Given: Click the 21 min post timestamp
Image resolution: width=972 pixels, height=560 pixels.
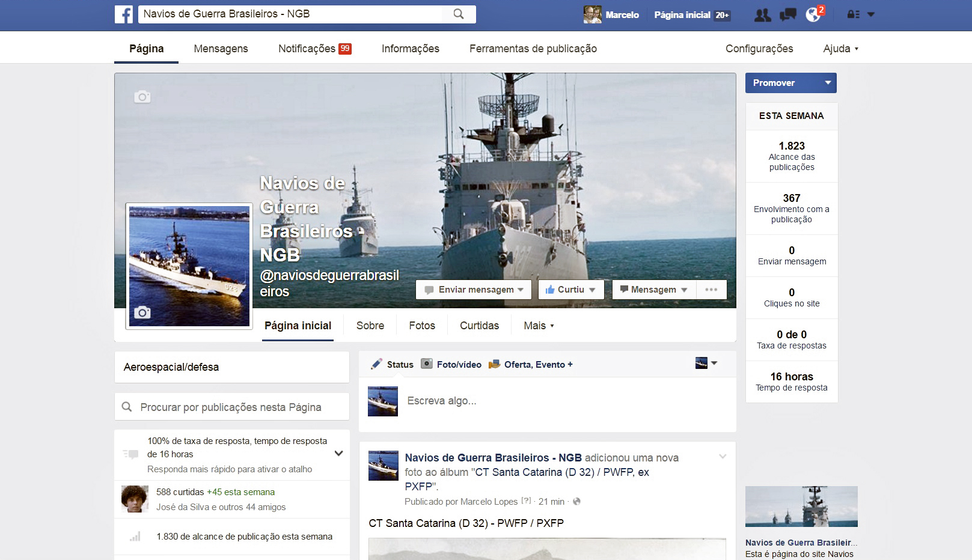Looking at the screenshot, I should coord(551,502).
